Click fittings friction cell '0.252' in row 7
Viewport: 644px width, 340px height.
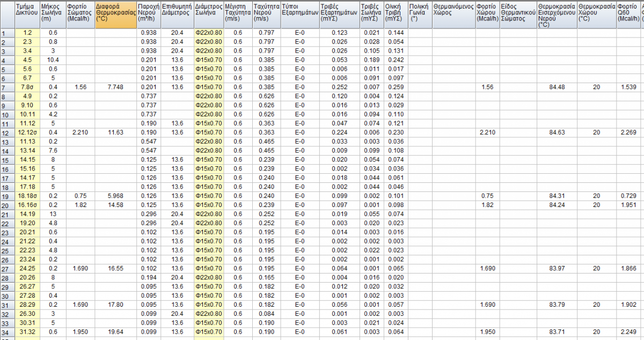(x=339, y=87)
